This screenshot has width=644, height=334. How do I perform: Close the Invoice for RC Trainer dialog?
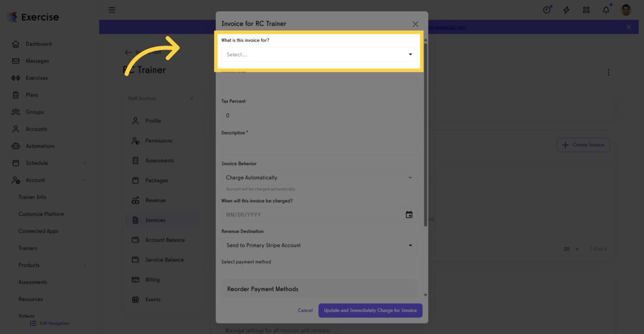click(x=415, y=24)
